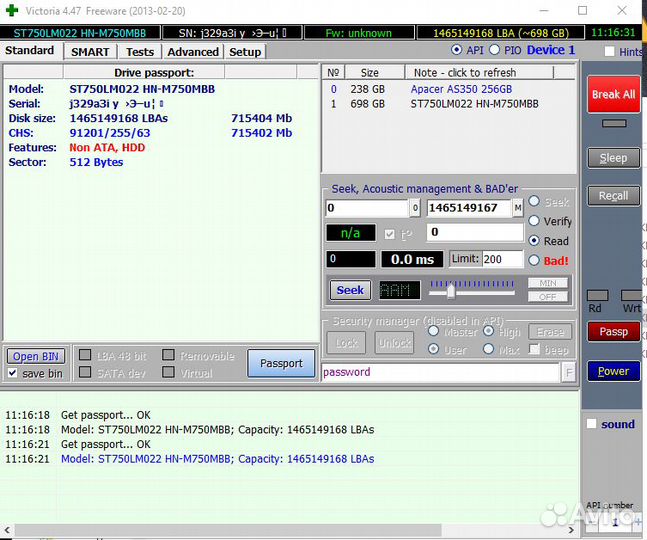This screenshot has width=647, height=540.
Task: Select the Seek radio option
Action: point(534,201)
